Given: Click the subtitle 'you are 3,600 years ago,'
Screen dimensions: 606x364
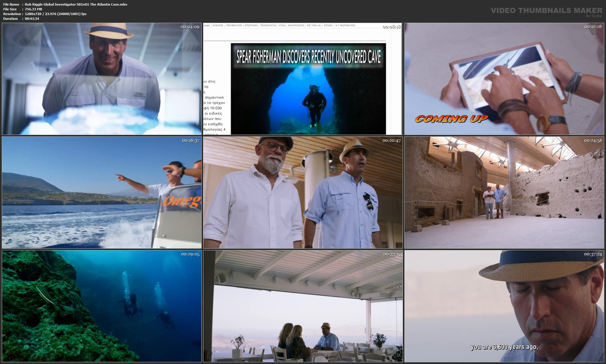Looking at the screenshot, I should pos(504,347).
